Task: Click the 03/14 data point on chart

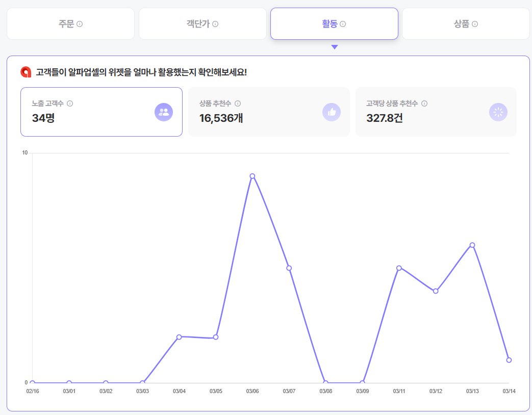Action: [x=509, y=360]
